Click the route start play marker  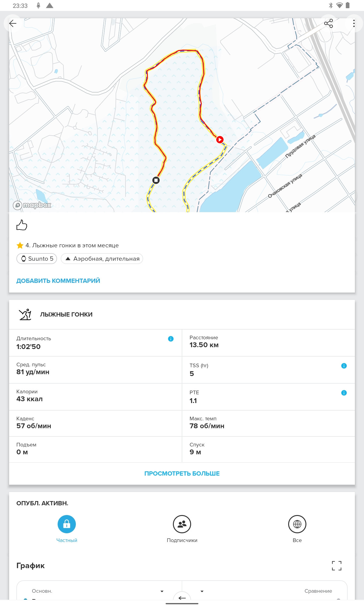click(220, 140)
